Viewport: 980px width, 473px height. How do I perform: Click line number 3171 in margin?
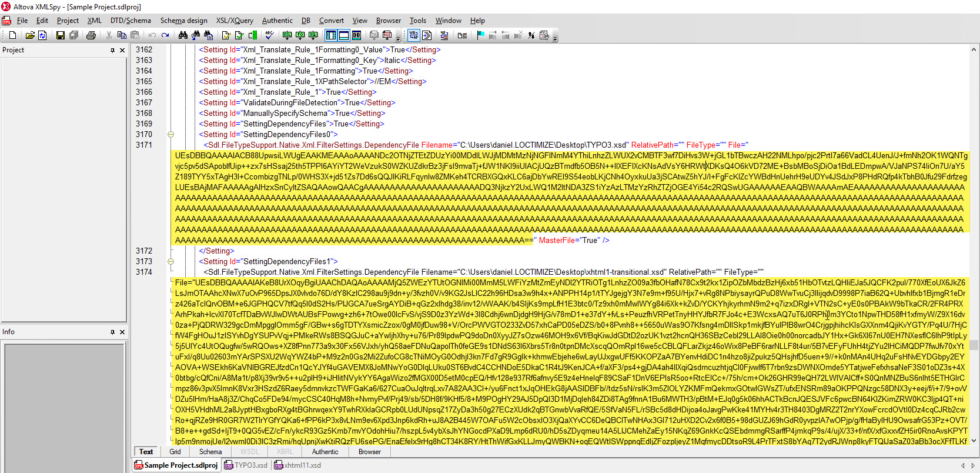(x=144, y=145)
